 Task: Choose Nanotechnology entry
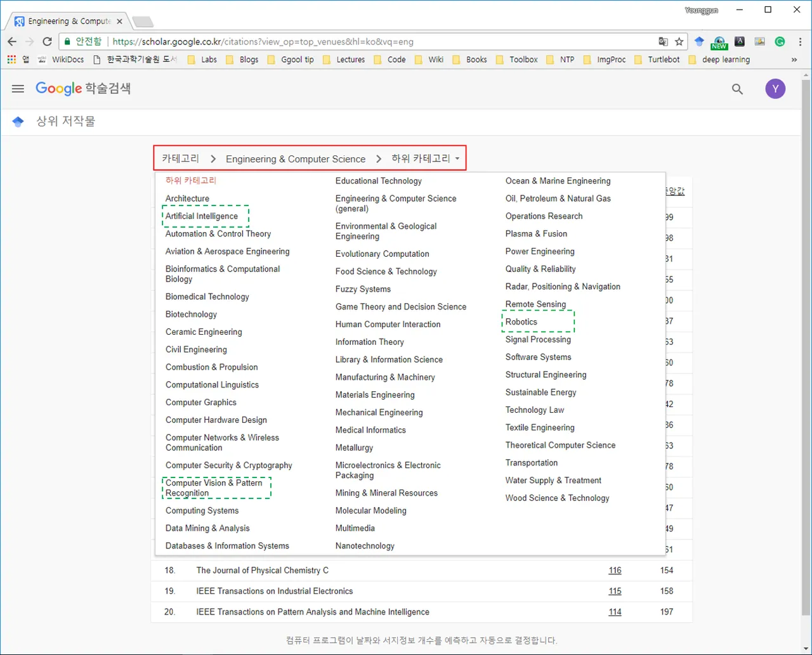coord(365,546)
